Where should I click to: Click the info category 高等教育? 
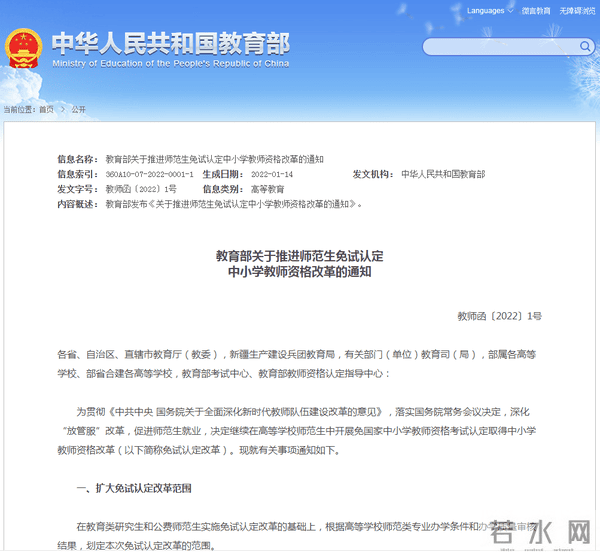[x=267, y=189]
